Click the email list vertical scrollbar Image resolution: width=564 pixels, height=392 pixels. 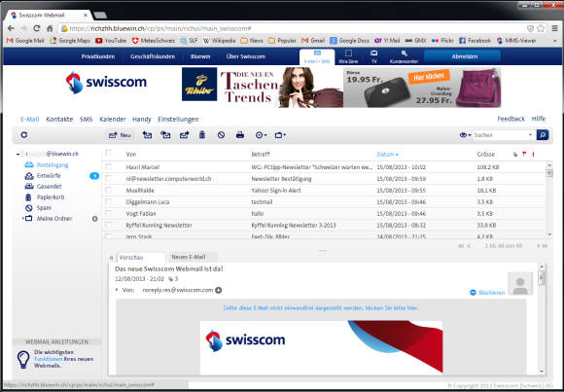tap(549, 200)
